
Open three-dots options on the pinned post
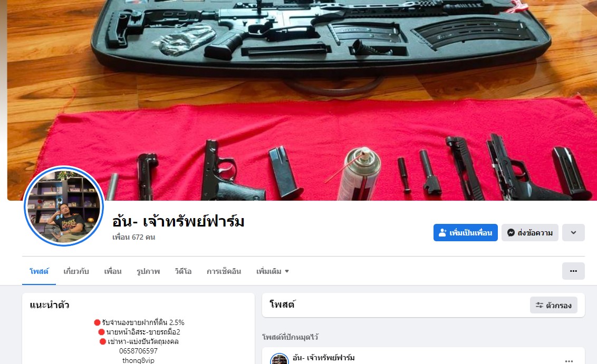tap(569, 361)
